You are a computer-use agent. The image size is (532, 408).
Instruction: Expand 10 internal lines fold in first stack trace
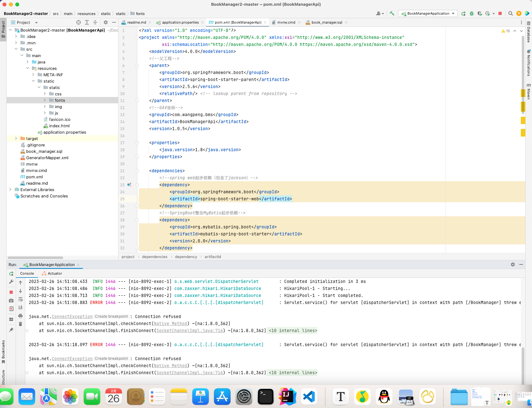click(293, 330)
